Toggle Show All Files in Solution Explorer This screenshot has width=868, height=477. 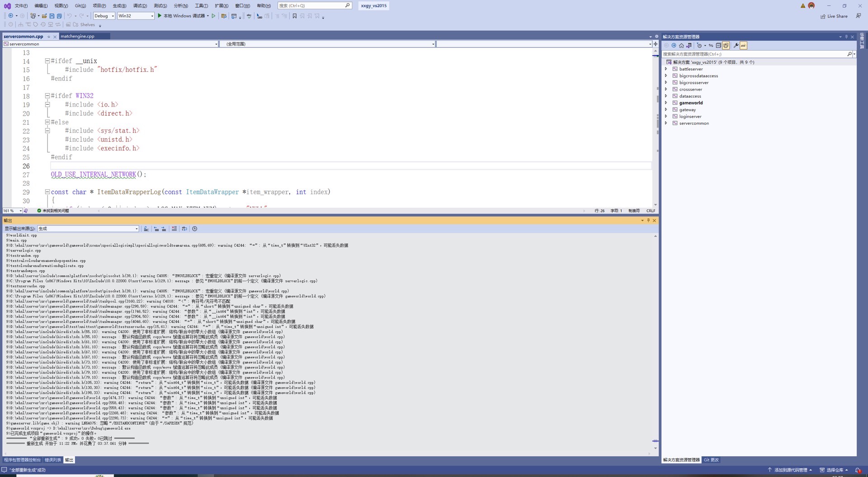coord(726,46)
